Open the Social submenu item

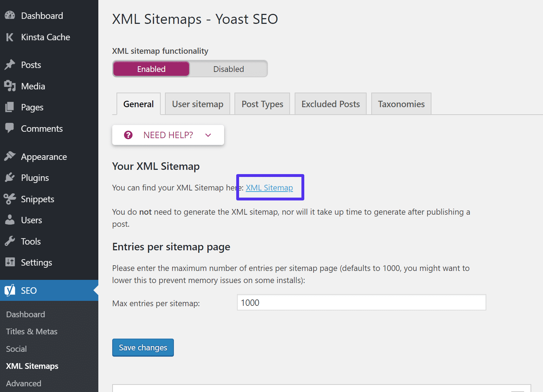pyautogui.click(x=16, y=349)
